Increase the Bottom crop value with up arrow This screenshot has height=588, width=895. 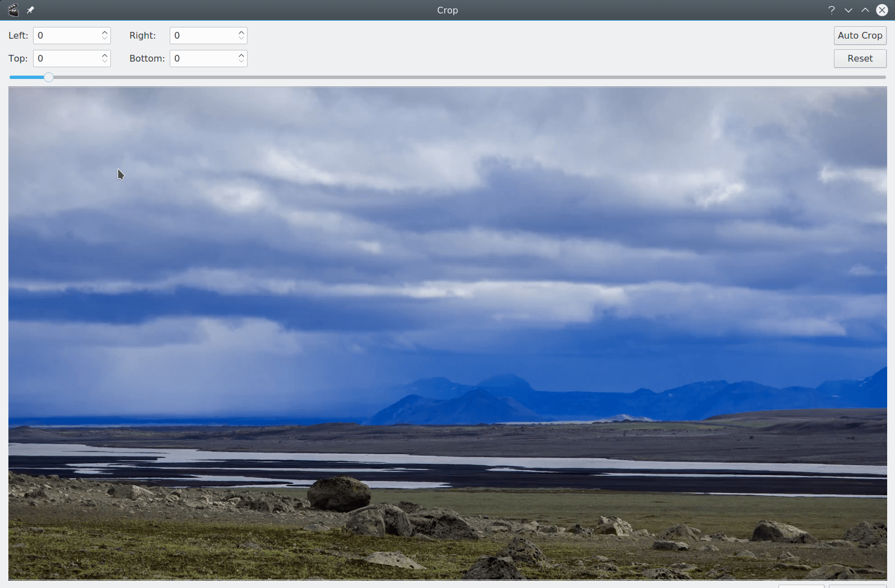[x=241, y=55]
